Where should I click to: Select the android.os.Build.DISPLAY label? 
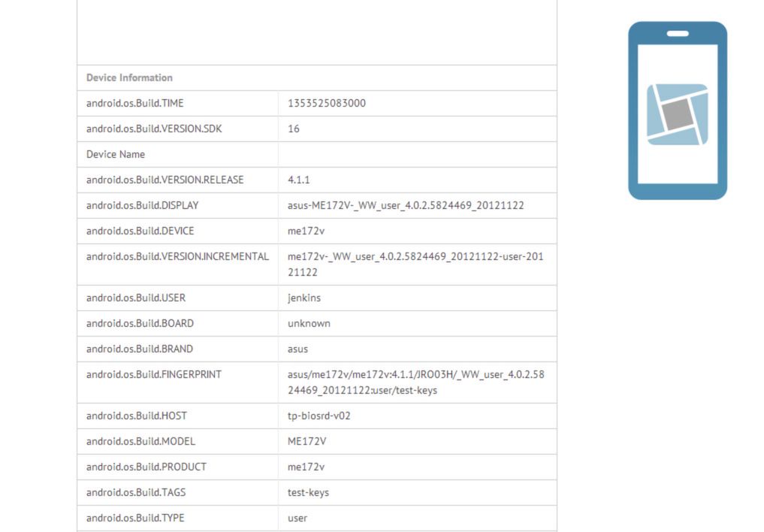[x=142, y=206]
